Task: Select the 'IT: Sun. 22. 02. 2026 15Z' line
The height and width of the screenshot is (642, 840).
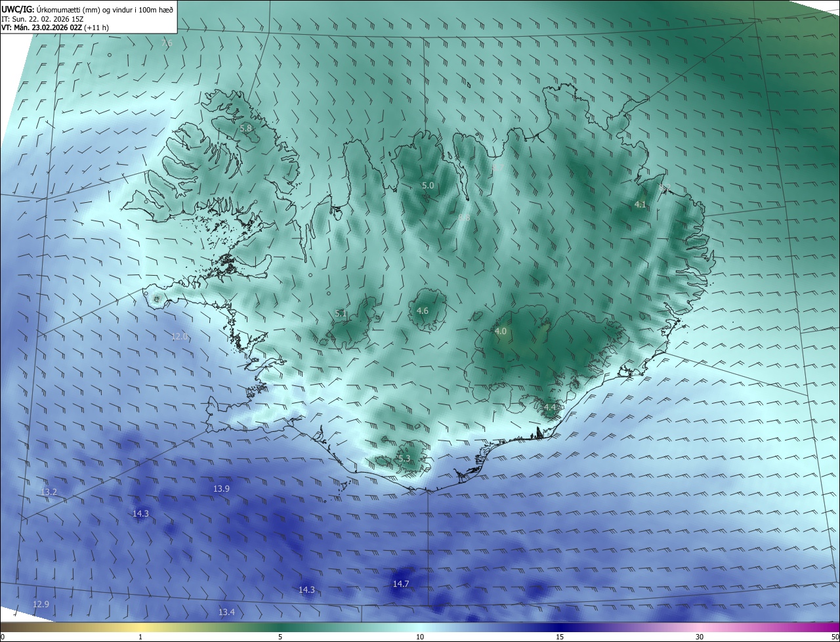Action: point(43,19)
